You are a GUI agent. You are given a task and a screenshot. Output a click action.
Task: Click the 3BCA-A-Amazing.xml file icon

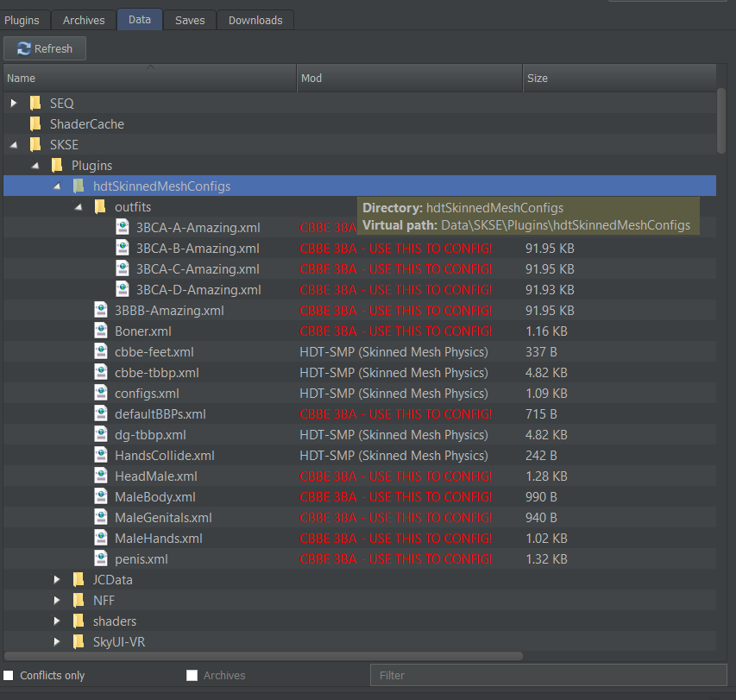(x=123, y=227)
